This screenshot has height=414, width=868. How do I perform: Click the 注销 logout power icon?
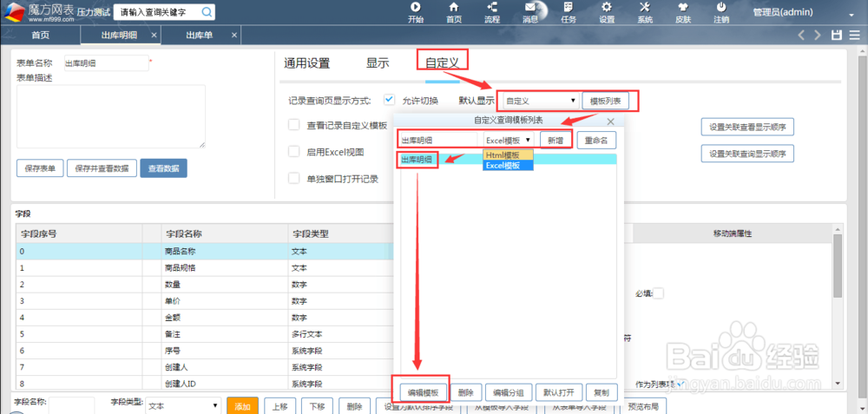point(721,8)
